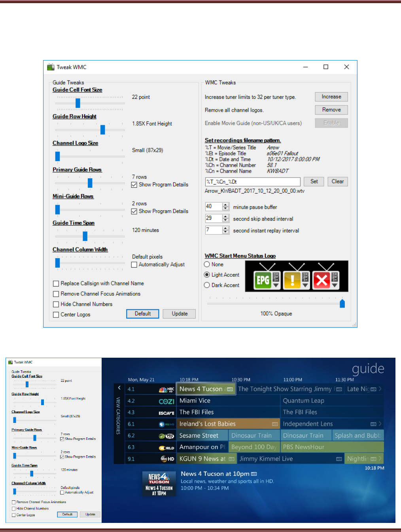Select the None status logo option
This screenshot has width=401, height=532.
(x=207, y=264)
